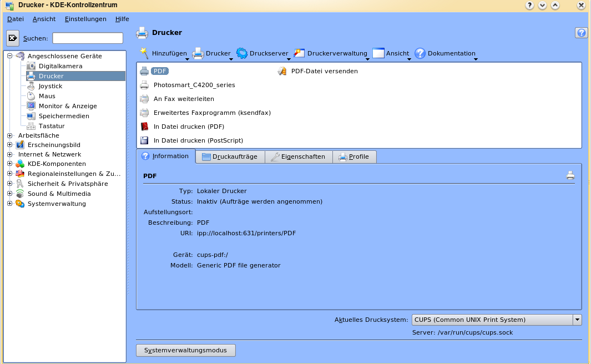This screenshot has height=364, width=591.
Task: Click the Hinzufügen wand icon
Action: [144, 53]
